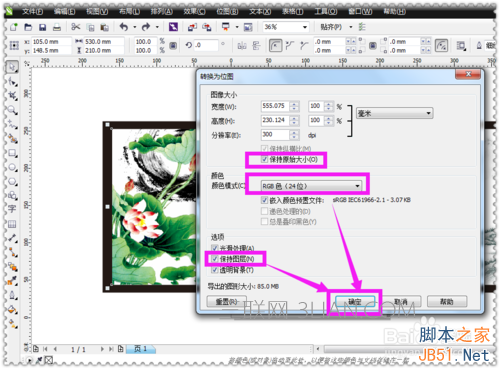This screenshot has width=500, height=369.
Task: Open the 帮助(H) menu
Action: [395, 12]
